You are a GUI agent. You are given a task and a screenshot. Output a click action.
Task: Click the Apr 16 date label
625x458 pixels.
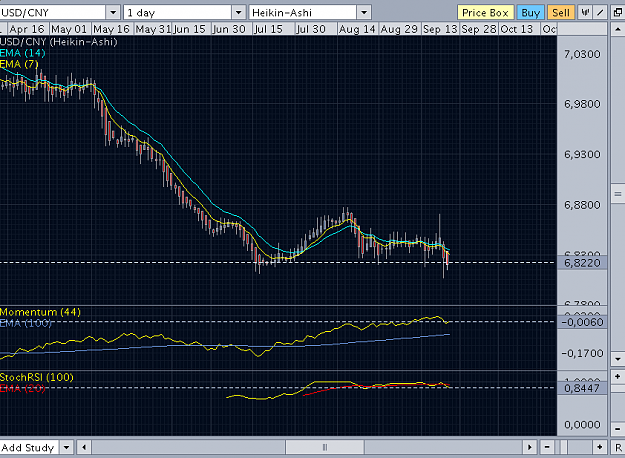(x=27, y=29)
